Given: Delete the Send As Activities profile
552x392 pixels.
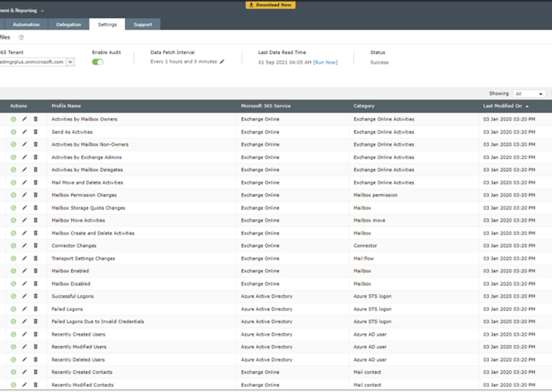Looking at the screenshot, I should pyautogui.click(x=35, y=132).
